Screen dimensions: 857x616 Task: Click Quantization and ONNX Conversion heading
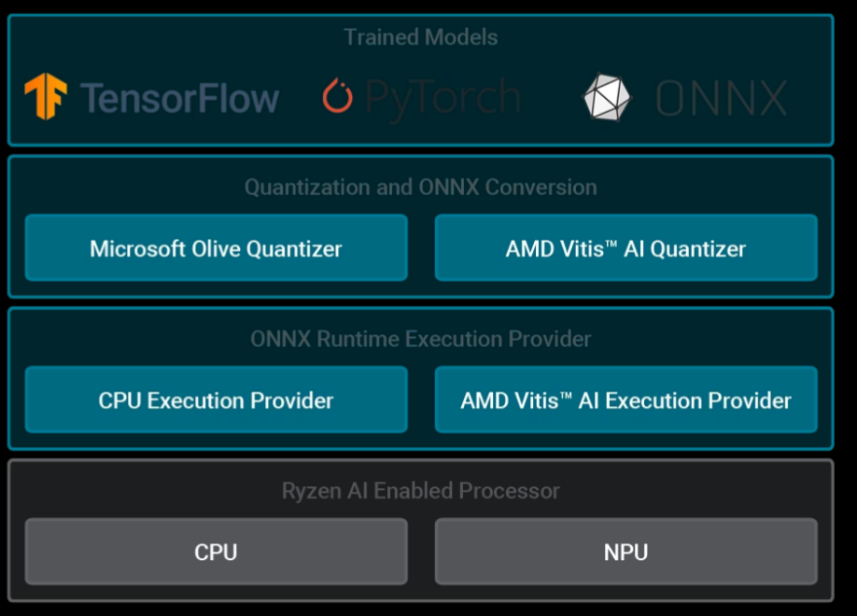(x=421, y=187)
